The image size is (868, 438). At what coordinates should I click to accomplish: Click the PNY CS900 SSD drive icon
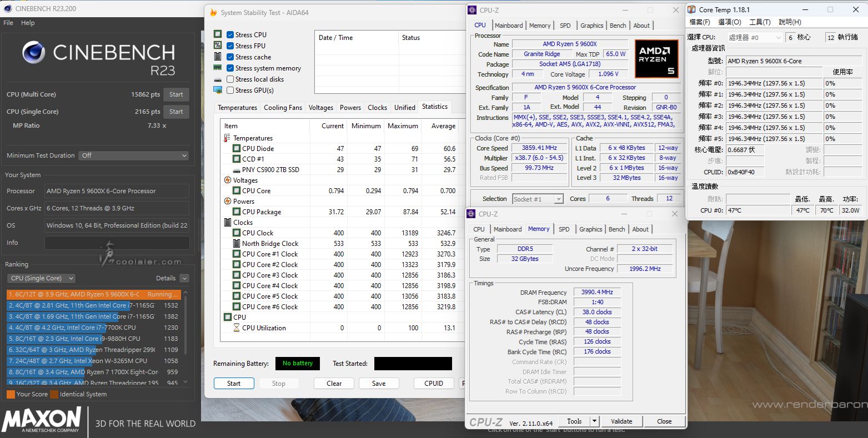coord(237,170)
